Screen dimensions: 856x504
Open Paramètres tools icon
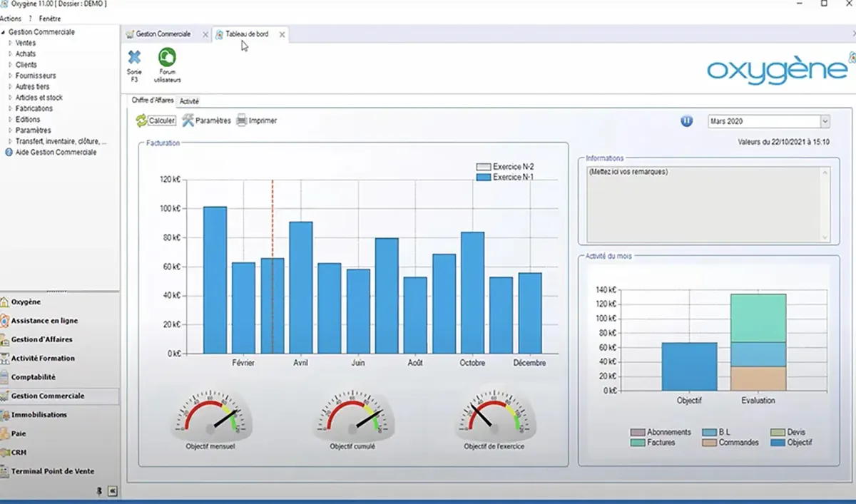188,120
